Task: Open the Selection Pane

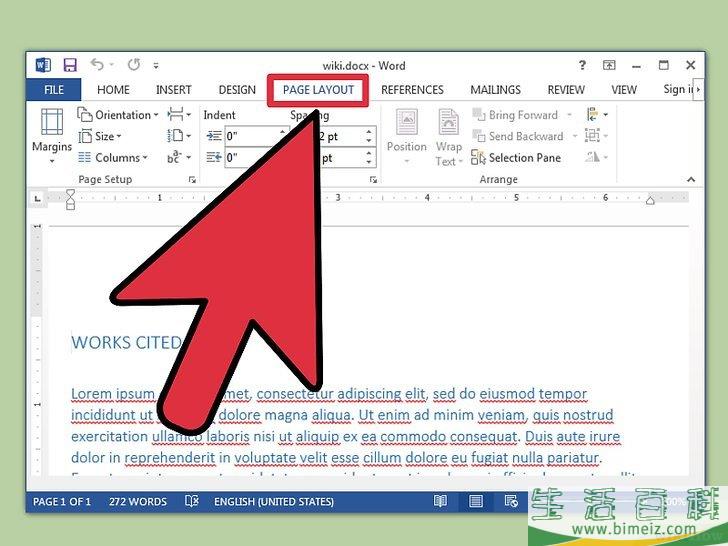Action: pyautogui.click(x=516, y=158)
